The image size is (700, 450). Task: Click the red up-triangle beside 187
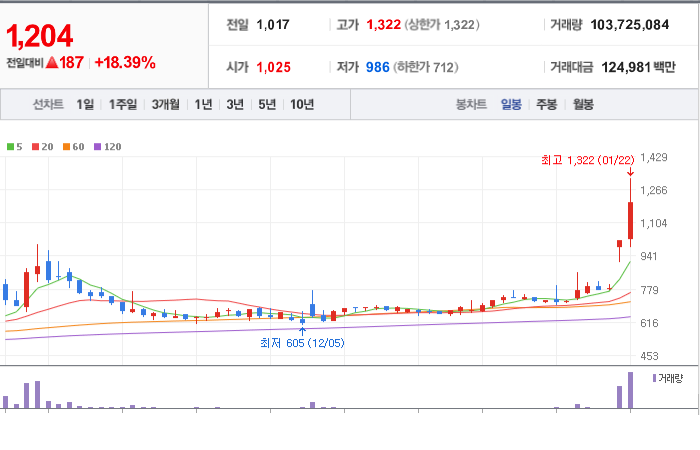click(x=52, y=62)
